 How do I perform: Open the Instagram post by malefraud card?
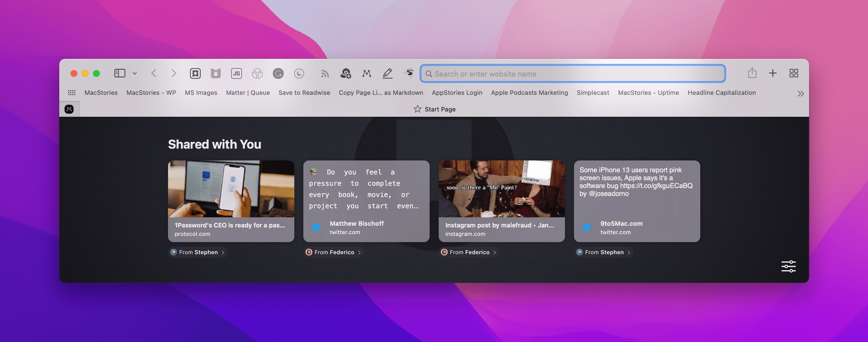point(501,201)
